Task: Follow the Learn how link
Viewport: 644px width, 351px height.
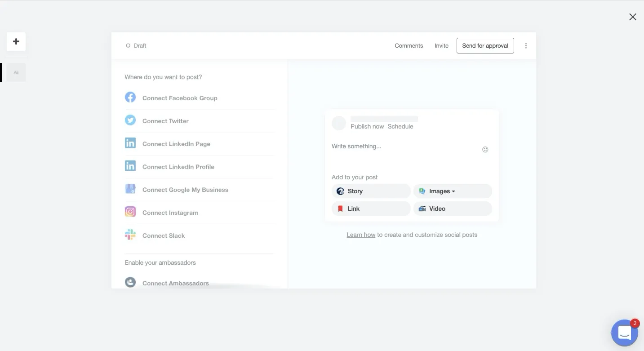Action: coord(361,235)
